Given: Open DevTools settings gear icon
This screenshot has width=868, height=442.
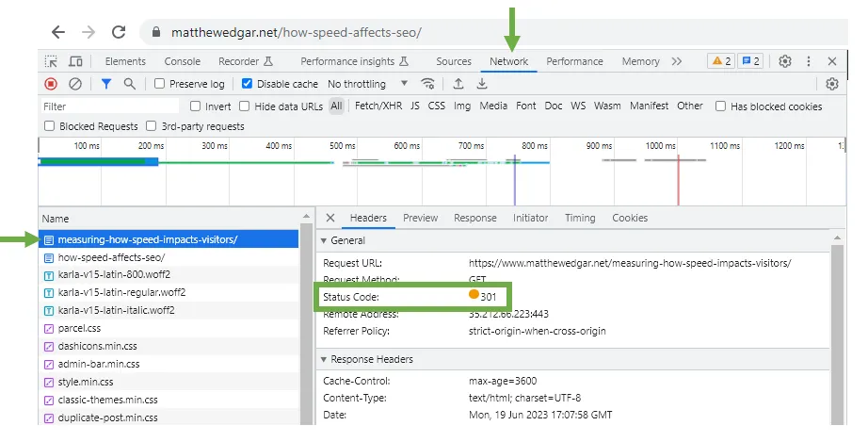Looking at the screenshot, I should click(785, 61).
